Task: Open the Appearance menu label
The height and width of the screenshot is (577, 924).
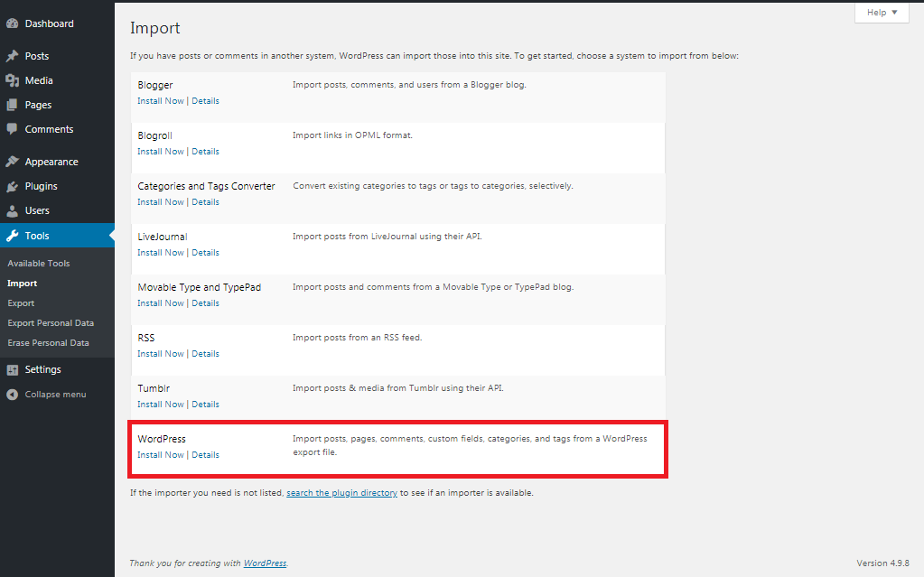Action: coord(51,162)
